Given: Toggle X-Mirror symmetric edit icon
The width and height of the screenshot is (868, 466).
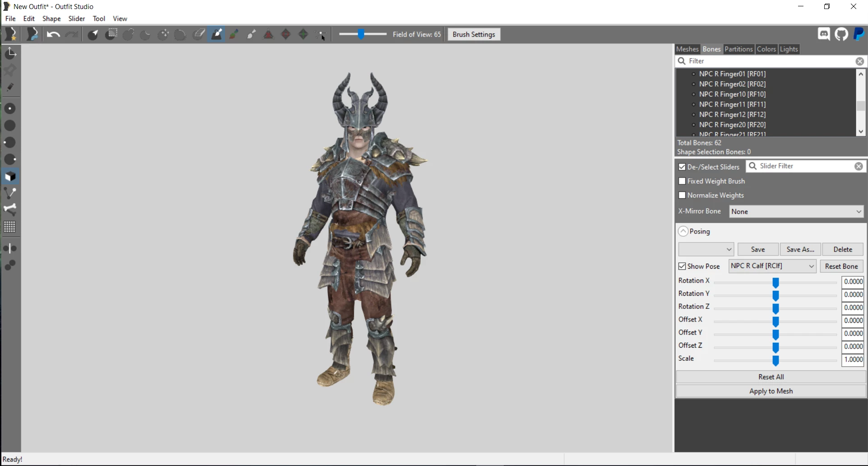Looking at the screenshot, I should (x=10, y=248).
